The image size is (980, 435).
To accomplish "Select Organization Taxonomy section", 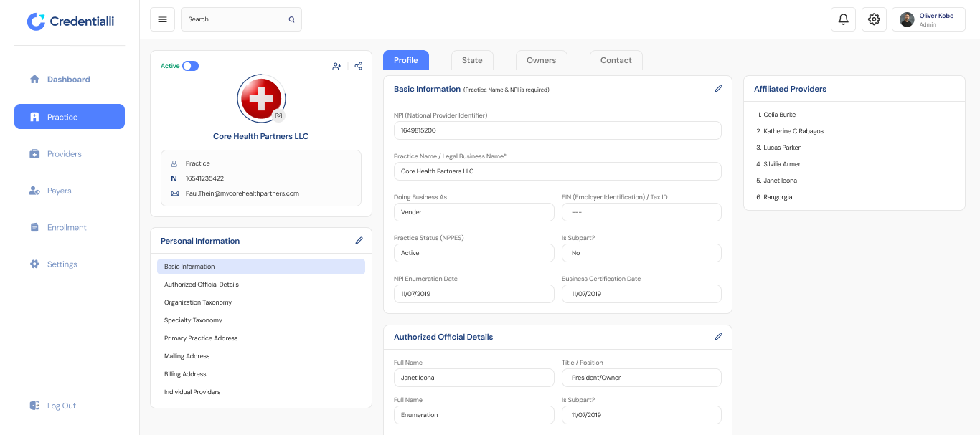I will click(198, 302).
